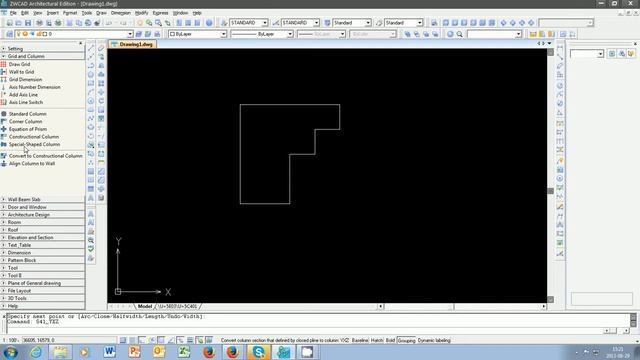
Task: Toggle the last icon button in the status bar row
Action: click(209, 340)
